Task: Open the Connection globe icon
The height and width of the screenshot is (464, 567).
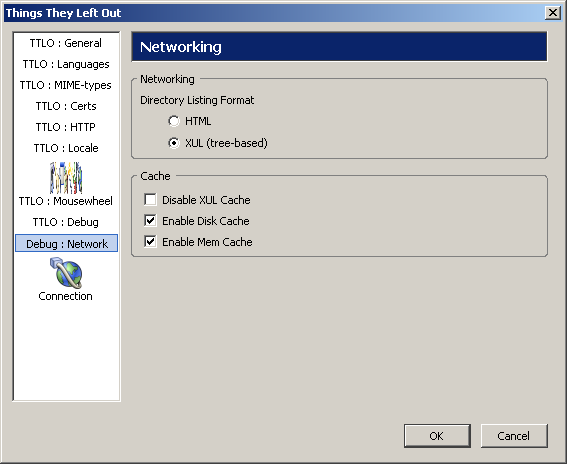Action: (66, 273)
